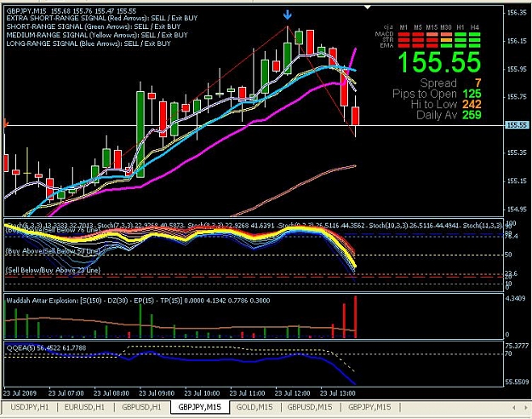The height and width of the screenshot is (419, 532).
Task: Click the Daily Av value 259
Action: (x=472, y=115)
